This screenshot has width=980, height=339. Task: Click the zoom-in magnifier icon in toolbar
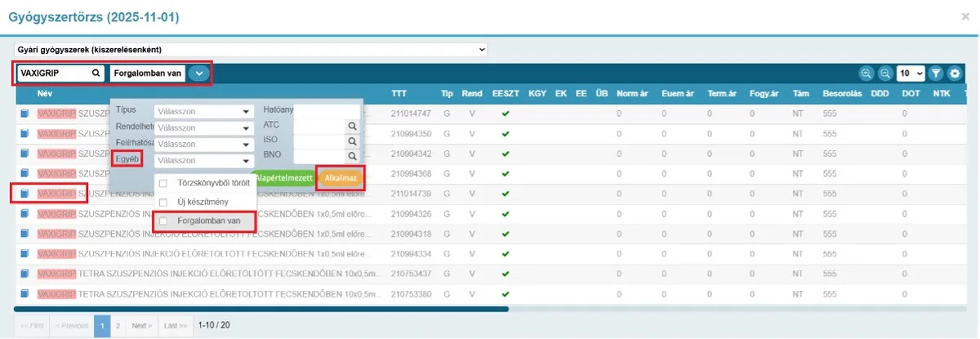[x=866, y=74]
